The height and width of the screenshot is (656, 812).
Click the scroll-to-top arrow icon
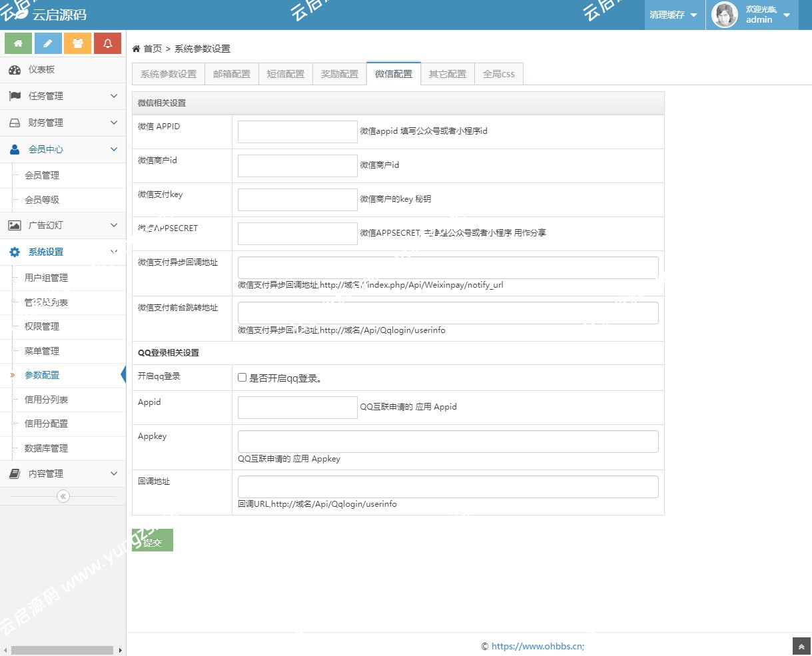coord(801,646)
